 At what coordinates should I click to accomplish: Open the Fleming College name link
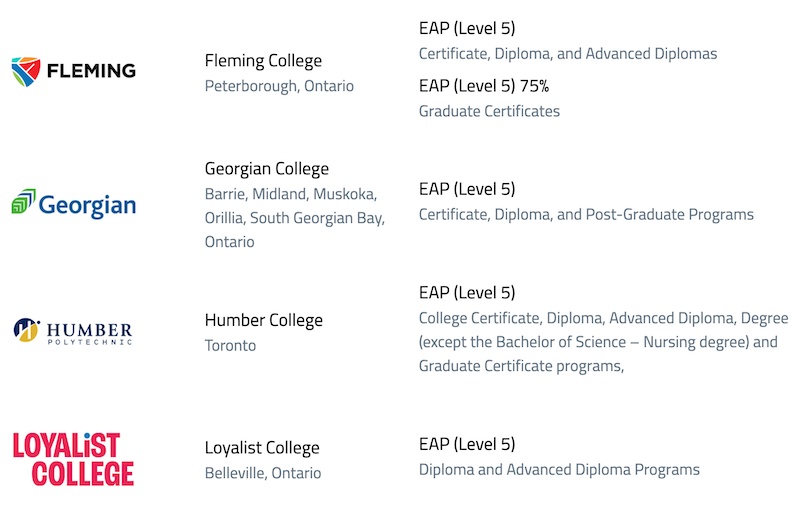pos(263,61)
